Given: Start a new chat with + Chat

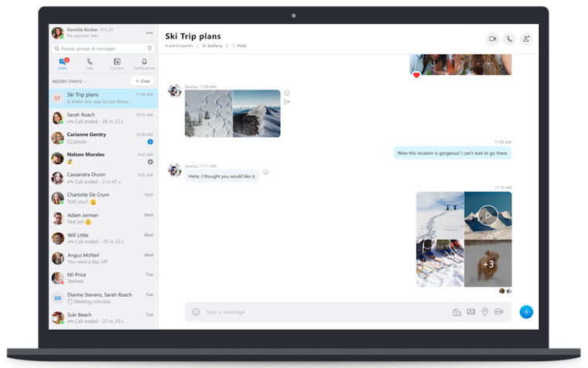Looking at the screenshot, I should pos(142,81).
